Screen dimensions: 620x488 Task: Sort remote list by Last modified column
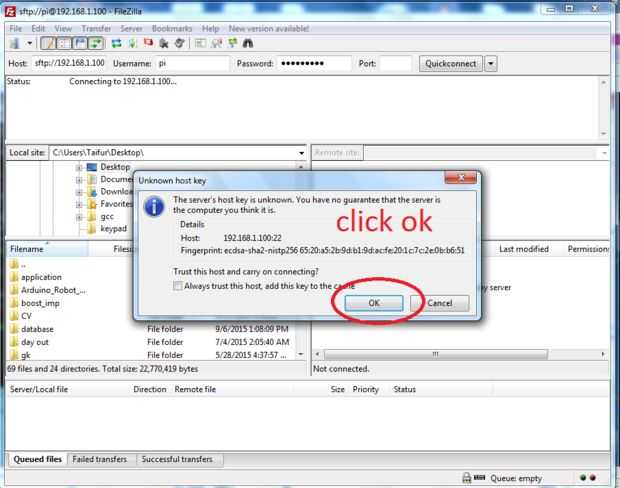[x=524, y=249]
